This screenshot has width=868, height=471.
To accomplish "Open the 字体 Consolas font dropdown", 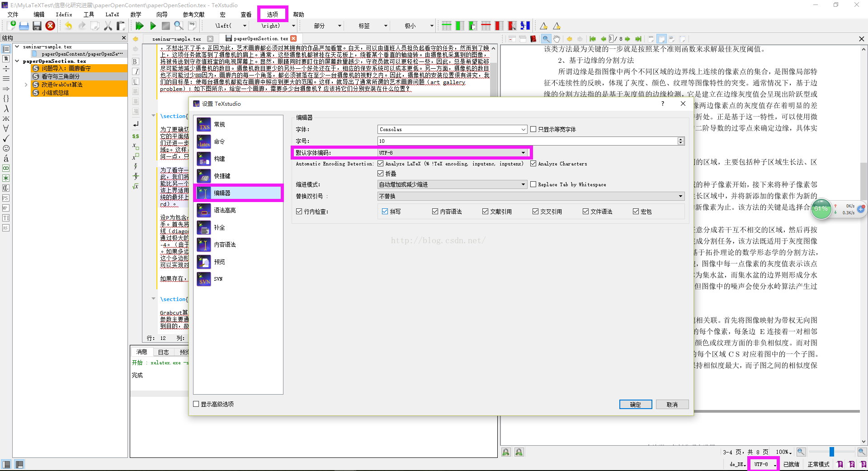I will click(452, 129).
